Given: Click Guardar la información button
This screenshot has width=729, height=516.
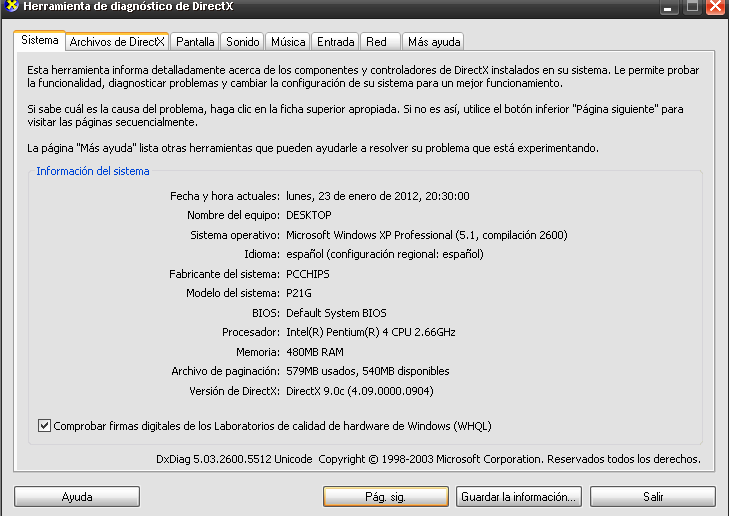Looking at the screenshot, I should (518, 496).
